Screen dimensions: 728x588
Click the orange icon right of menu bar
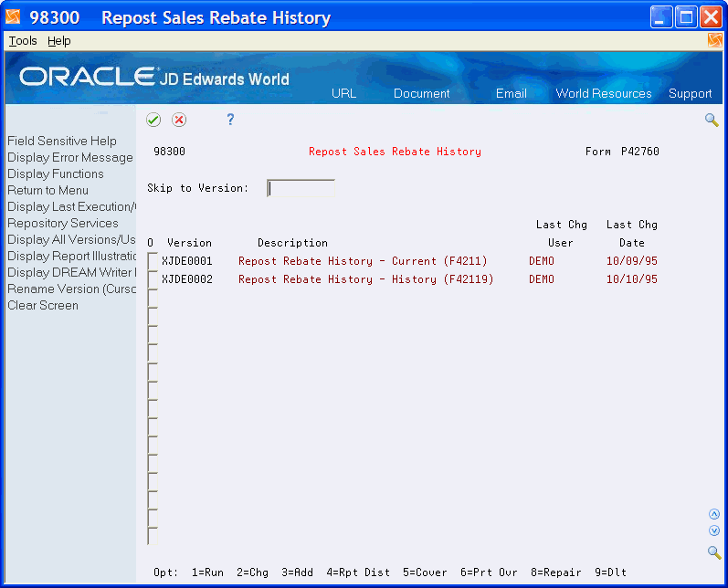[715, 40]
